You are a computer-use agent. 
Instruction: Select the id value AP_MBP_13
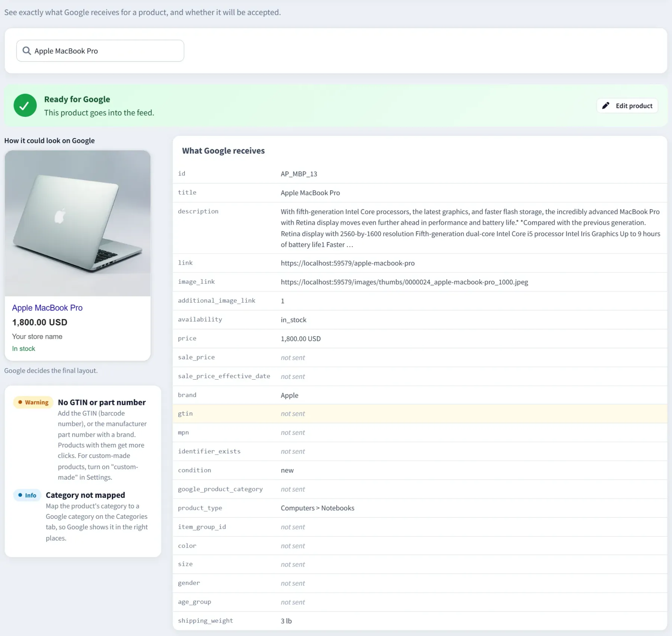pyautogui.click(x=299, y=174)
